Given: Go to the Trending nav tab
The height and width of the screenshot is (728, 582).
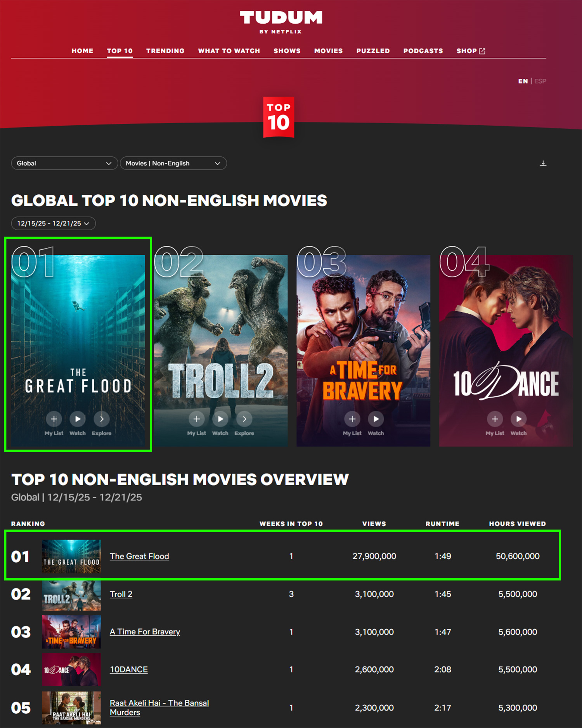Looking at the screenshot, I should pos(165,51).
